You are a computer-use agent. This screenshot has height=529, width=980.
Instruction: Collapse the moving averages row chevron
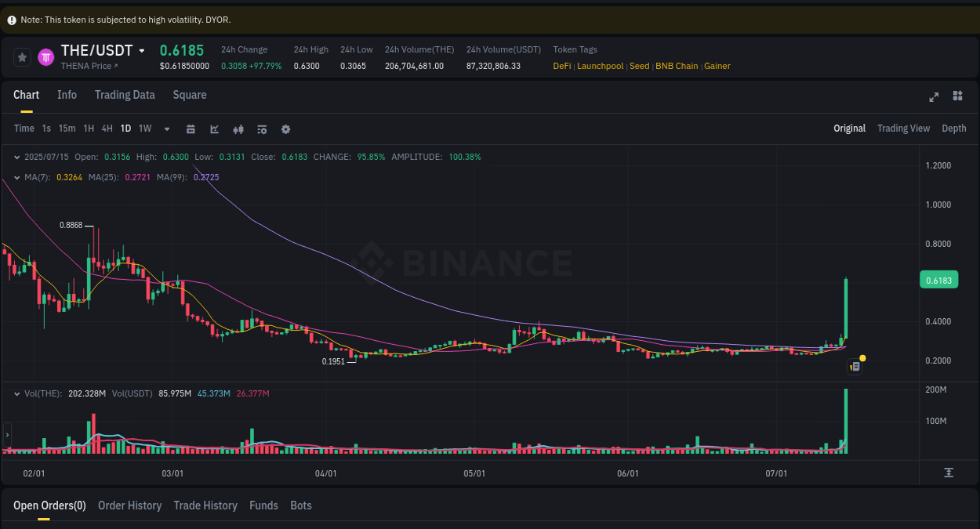pos(17,177)
